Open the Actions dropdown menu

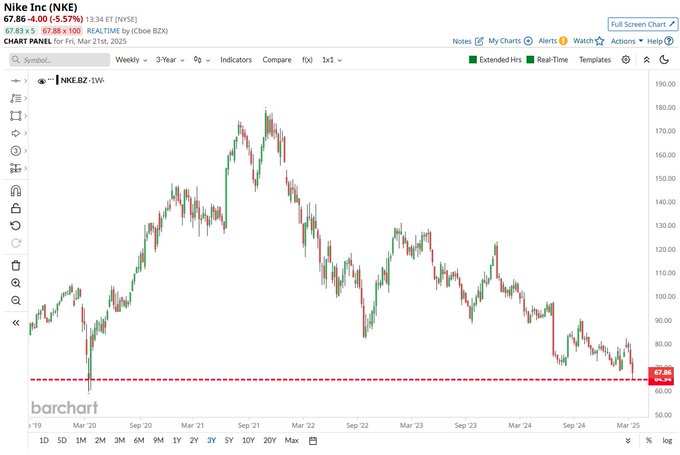tap(627, 41)
